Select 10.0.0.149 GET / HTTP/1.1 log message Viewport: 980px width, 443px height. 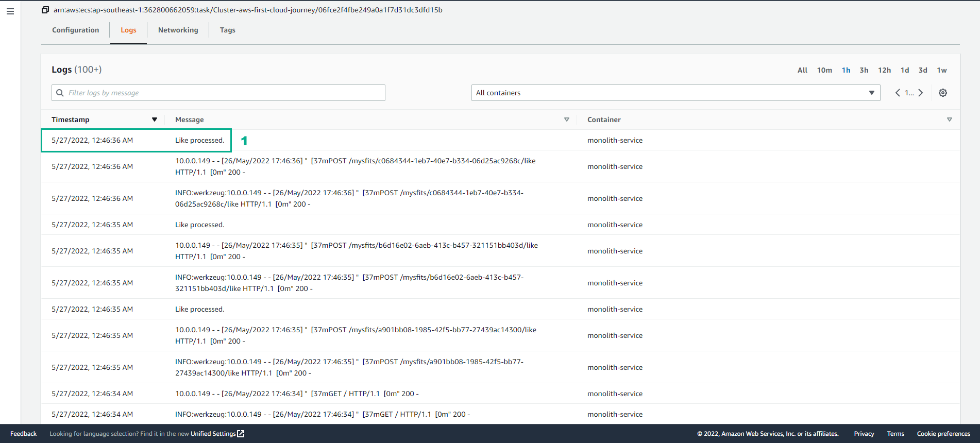pos(297,394)
